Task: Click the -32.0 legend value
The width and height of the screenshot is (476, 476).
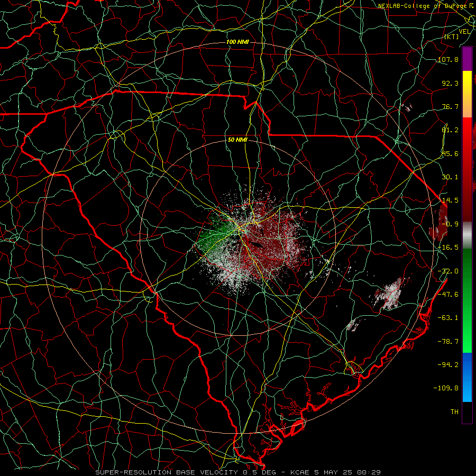Action: pos(448,271)
